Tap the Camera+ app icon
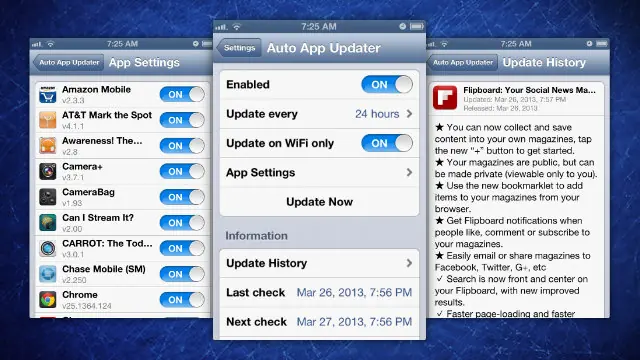This screenshot has height=360, width=640. (x=48, y=171)
